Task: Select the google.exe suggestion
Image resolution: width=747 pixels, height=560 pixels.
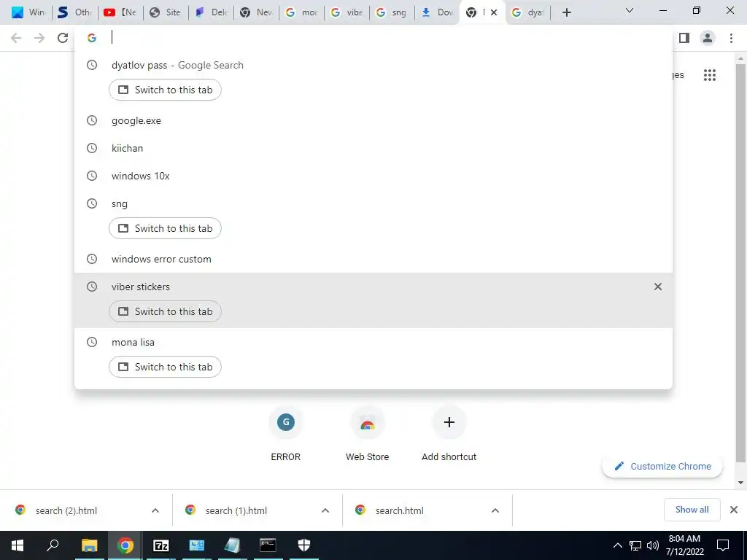Action: 373,120
